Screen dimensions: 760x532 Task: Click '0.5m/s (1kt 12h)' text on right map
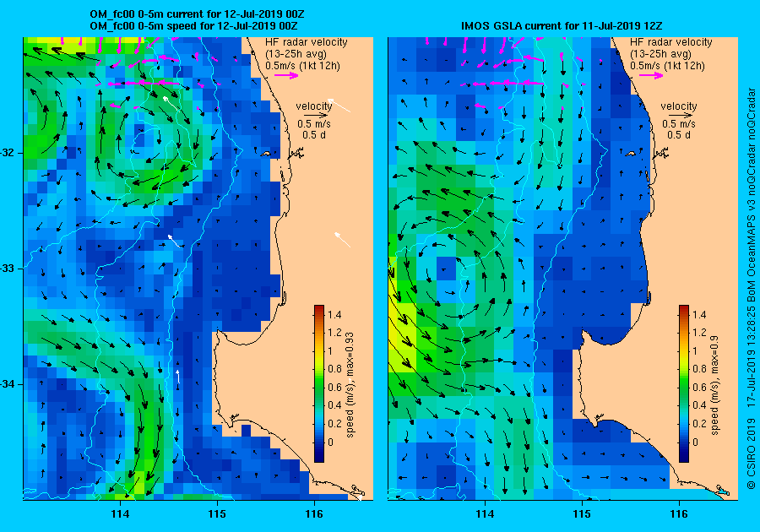(667, 65)
